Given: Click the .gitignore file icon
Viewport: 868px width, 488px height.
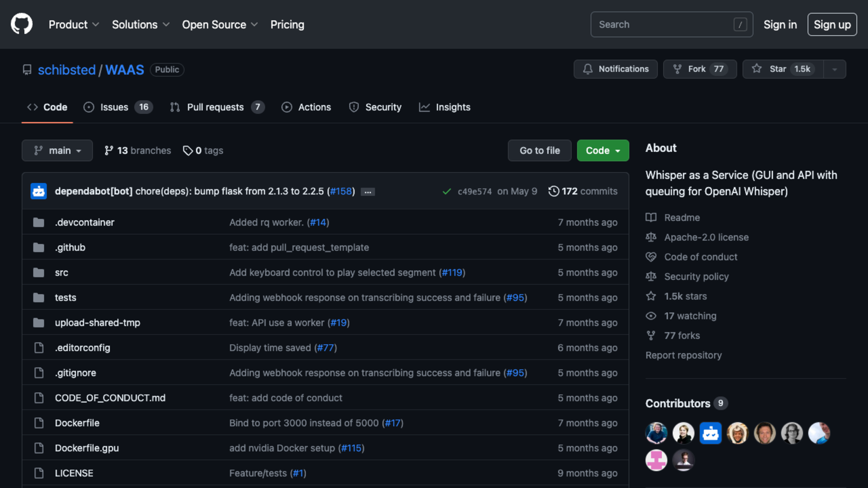Looking at the screenshot, I should click(39, 373).
